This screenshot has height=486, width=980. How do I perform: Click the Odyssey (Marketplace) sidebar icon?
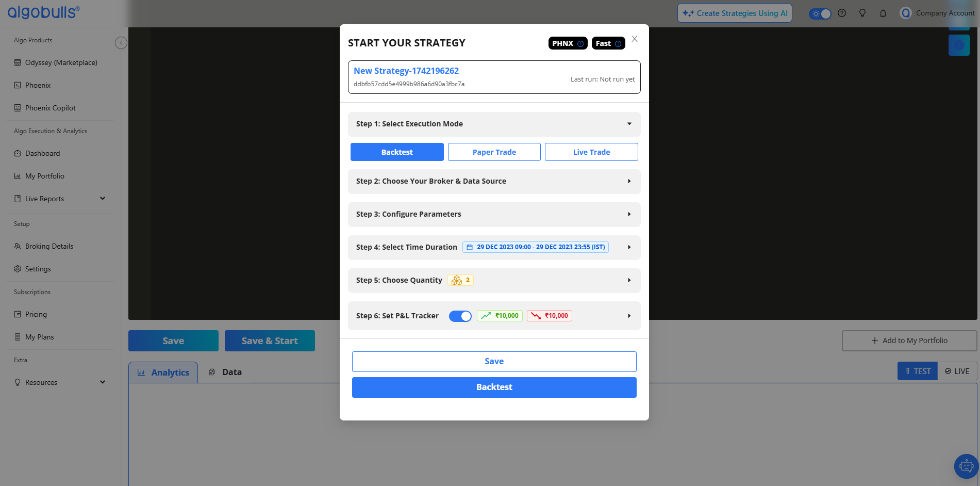[18, 62]
